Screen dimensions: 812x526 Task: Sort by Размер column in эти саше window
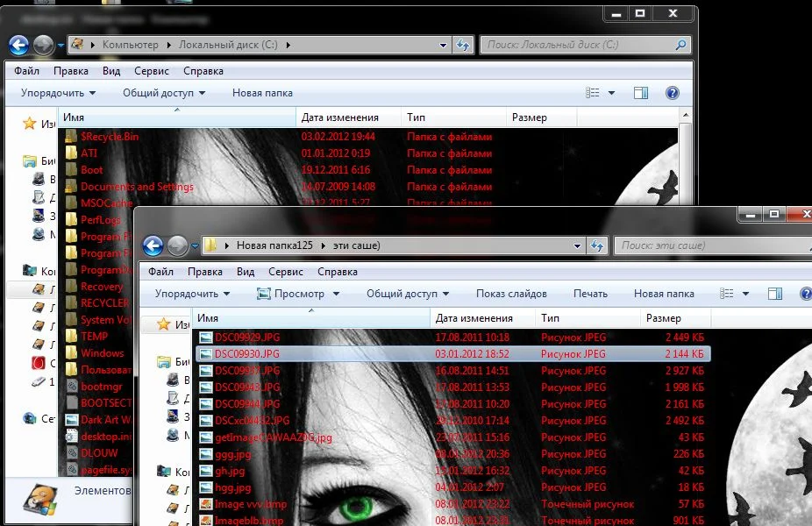click(x=676, y=318)
